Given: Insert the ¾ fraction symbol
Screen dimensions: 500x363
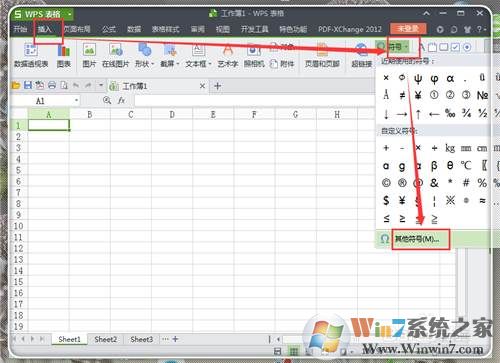Looking at the screenshot, I should point(466,113).
